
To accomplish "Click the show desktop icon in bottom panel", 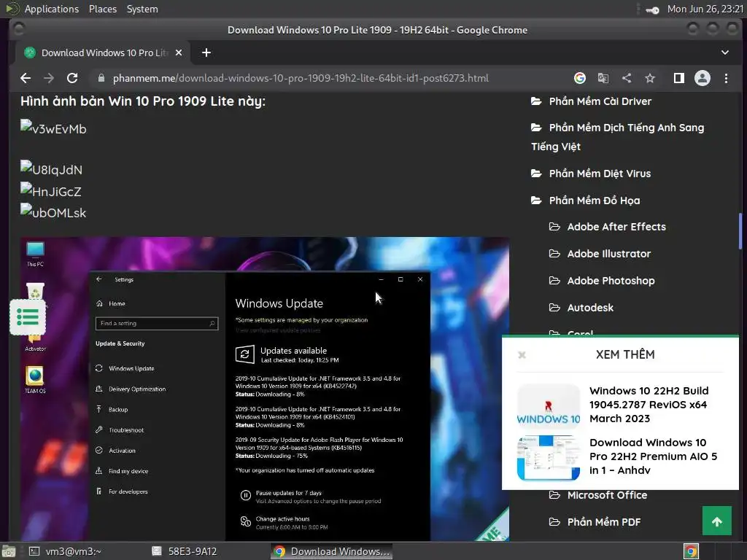I will pyautogui.click(x=9, y=551).
